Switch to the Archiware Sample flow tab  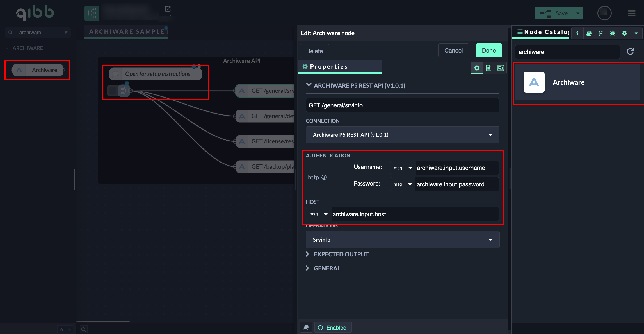[127, 31]
